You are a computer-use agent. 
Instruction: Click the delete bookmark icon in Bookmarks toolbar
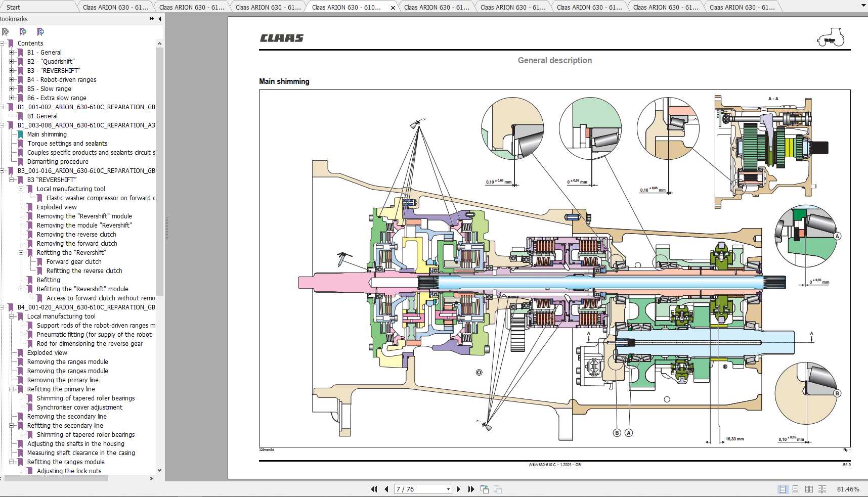point(6,31)
